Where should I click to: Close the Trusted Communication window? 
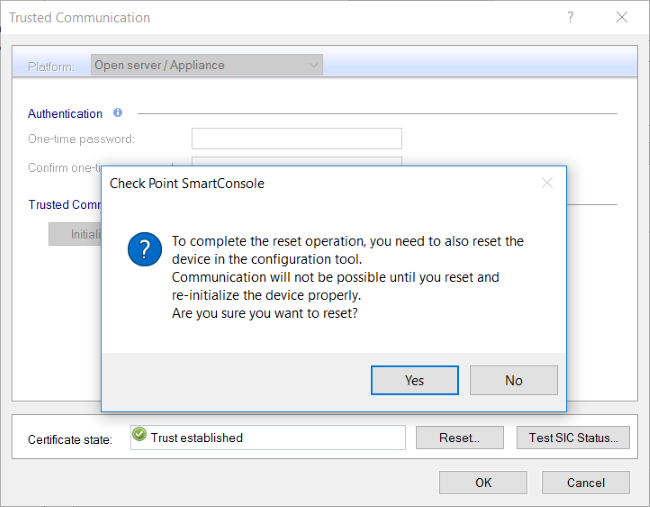[x=622, y=17]
